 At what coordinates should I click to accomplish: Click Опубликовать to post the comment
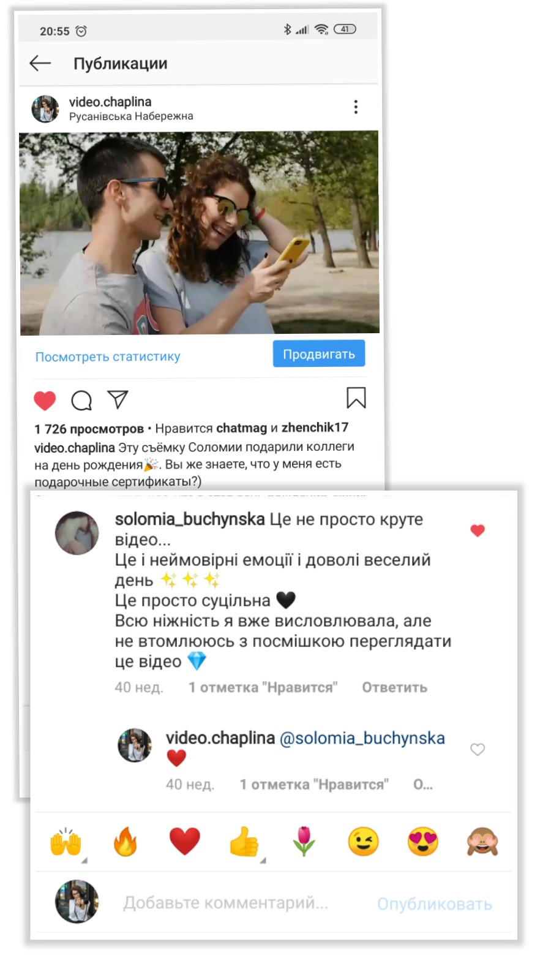point(435,904)
